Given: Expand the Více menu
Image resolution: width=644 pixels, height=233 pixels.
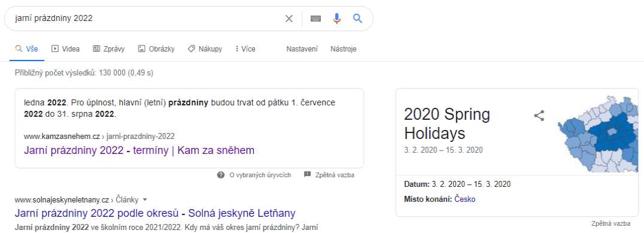Looking at the screenshot, I should tap(245, 49).
